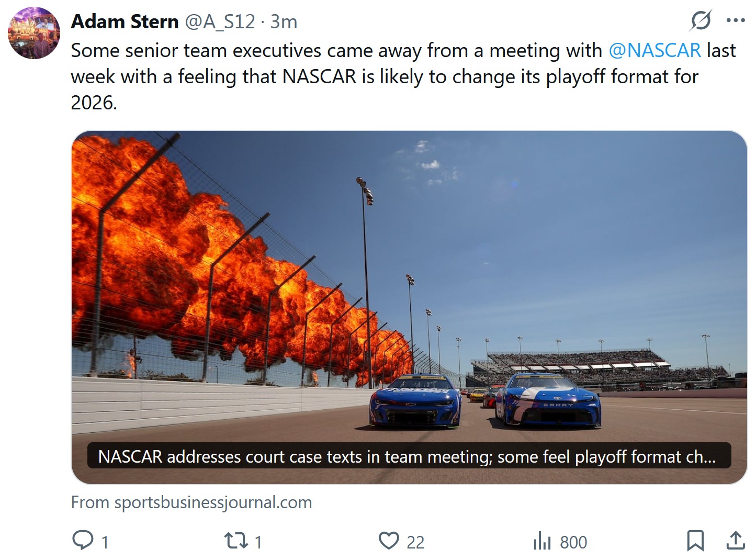View analytics via bar chart icon
Screen dimensions: 756x560
pyautogui.click(x=542, y=541)
